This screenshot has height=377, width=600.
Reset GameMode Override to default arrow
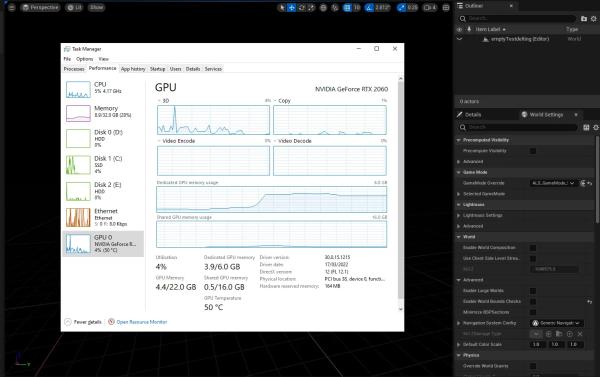tap(590, 183)
